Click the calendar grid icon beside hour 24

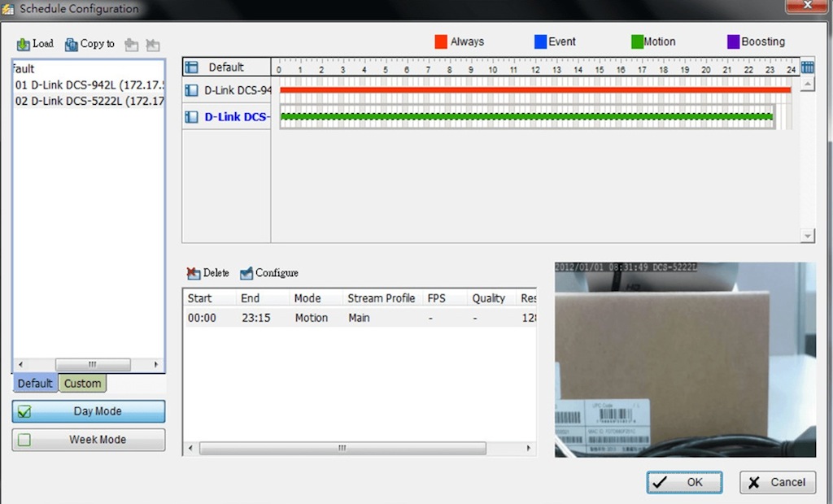(808, 67)
